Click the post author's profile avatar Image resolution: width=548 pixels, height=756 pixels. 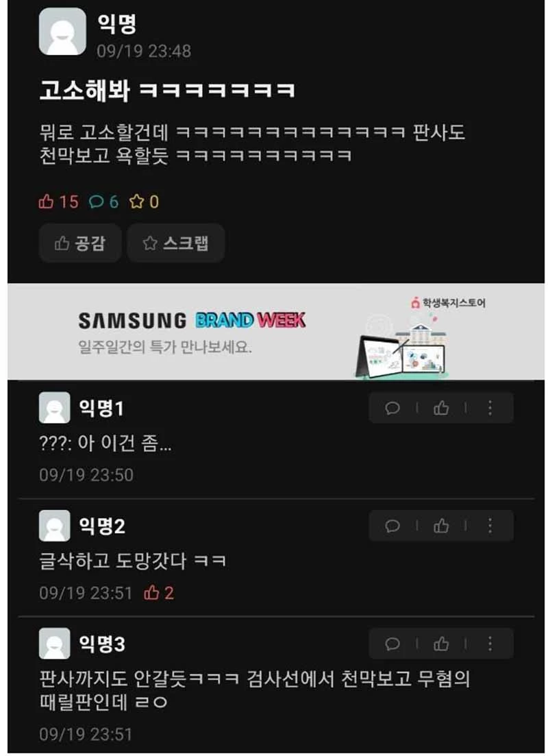[62, 32]
